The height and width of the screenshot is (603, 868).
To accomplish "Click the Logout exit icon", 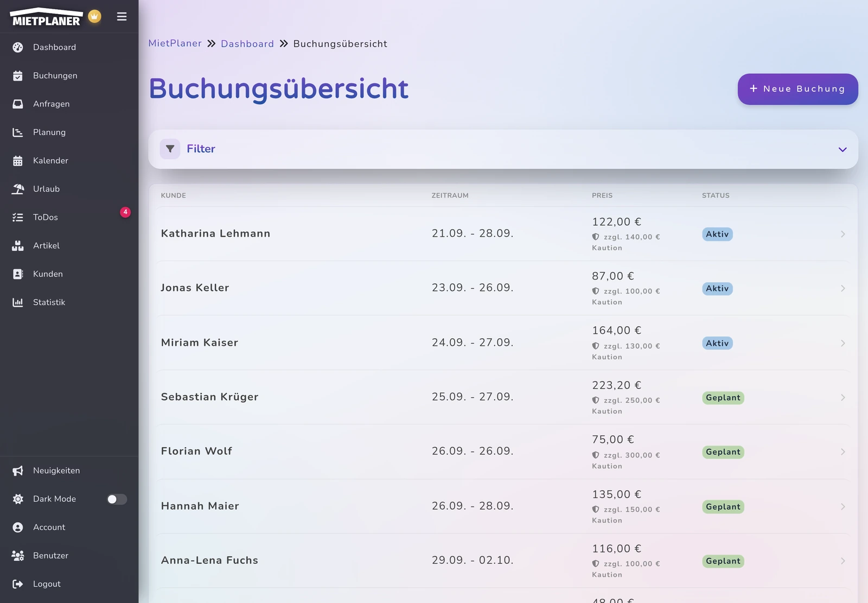I will coord(18,584).
